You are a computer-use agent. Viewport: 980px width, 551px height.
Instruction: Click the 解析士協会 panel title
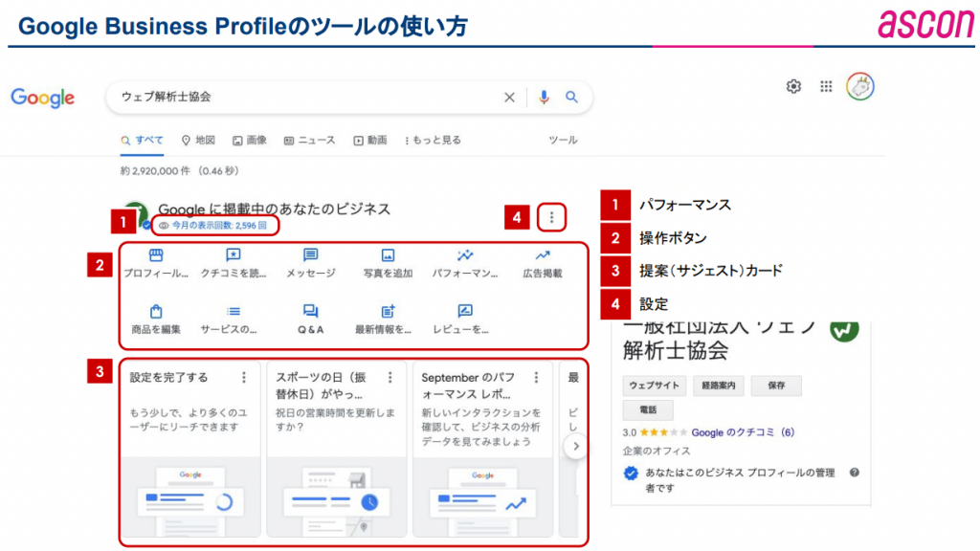(x=676, y=350)
